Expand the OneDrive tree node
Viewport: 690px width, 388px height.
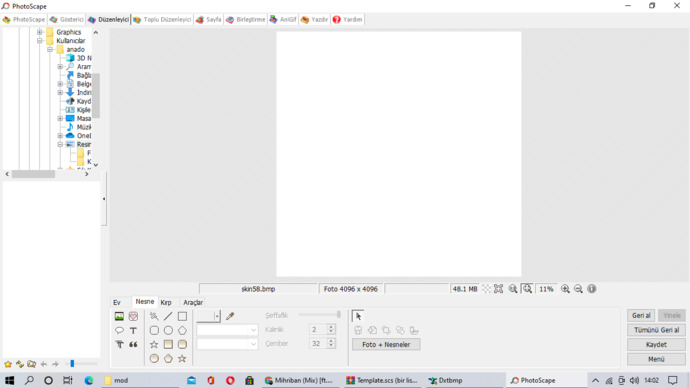[x=60, y=135]
